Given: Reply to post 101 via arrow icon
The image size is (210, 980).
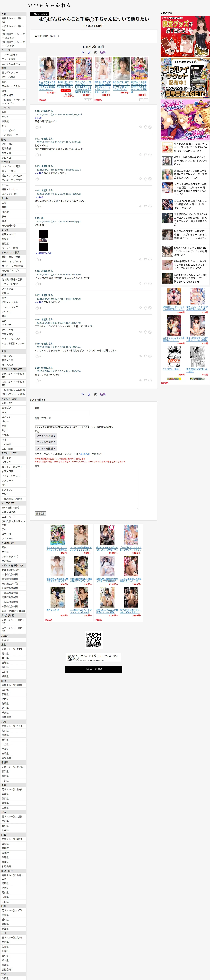Looking at the screenshot, I should point(141,155).
